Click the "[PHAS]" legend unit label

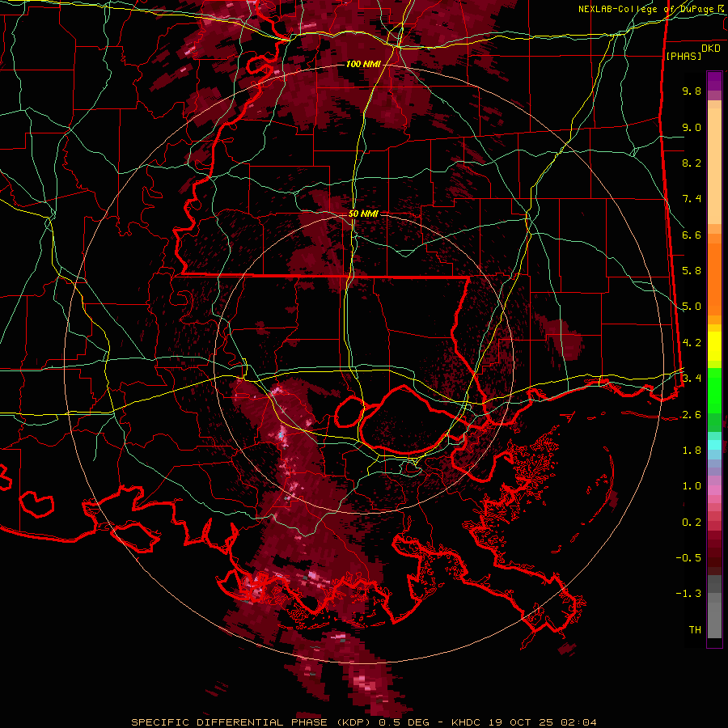point(684,56)
